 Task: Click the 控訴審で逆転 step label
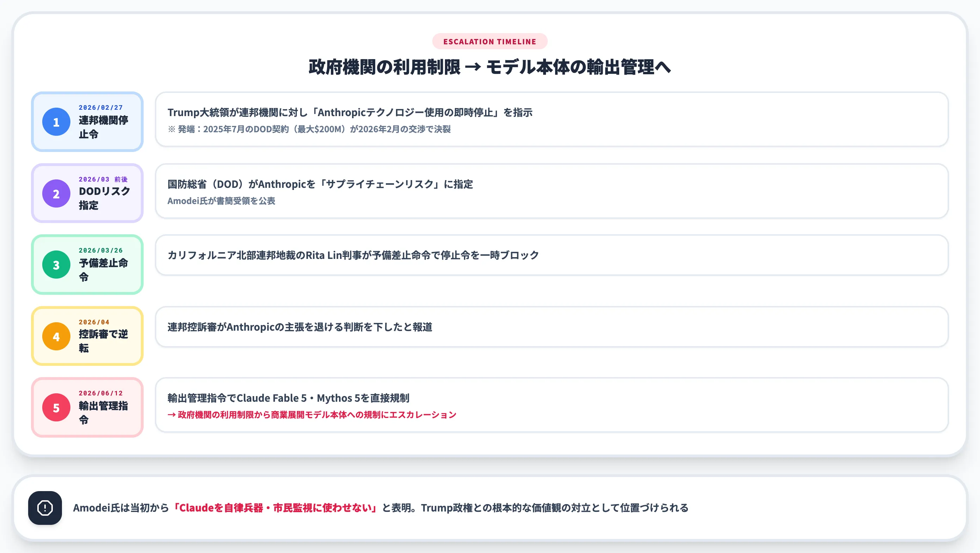click(x=103, y=341)
